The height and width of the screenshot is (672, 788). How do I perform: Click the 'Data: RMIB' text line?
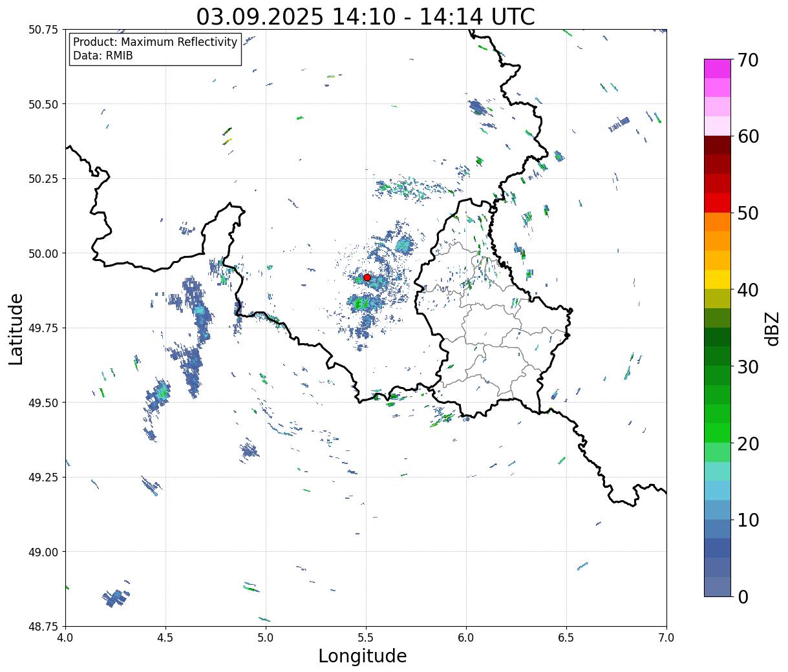(103, 56)
